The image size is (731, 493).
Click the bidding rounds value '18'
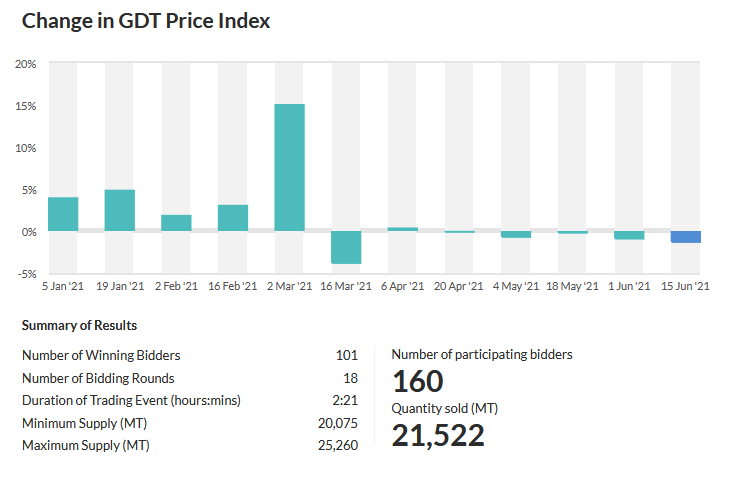[351, 378]
